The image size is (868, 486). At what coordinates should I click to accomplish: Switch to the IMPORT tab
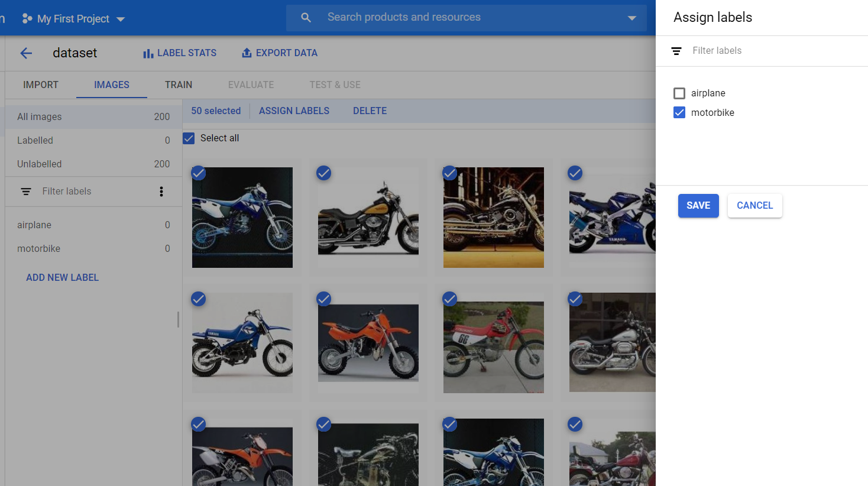tap(41, 85)
